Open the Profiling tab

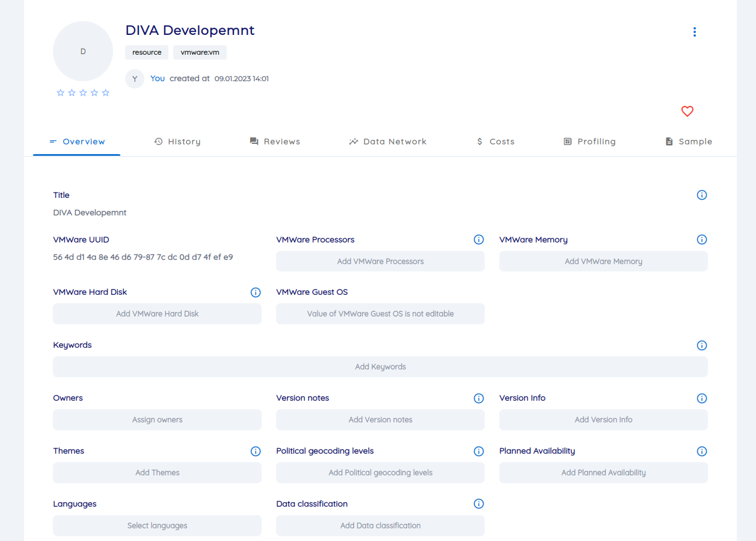tap(590, 141)
